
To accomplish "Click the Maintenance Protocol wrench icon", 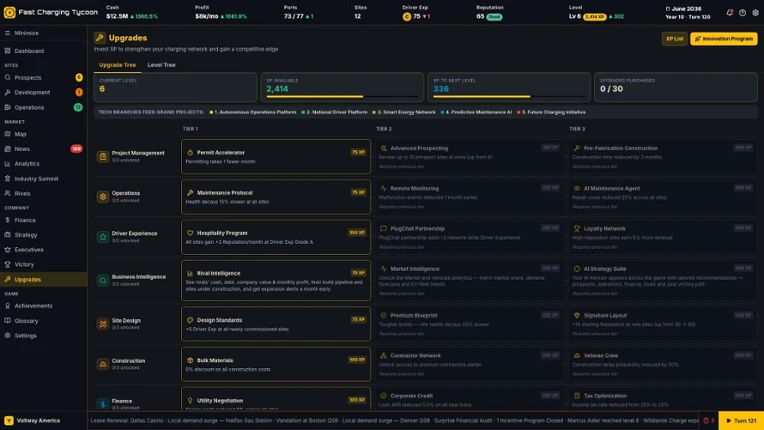I will (x=190, y=193).
